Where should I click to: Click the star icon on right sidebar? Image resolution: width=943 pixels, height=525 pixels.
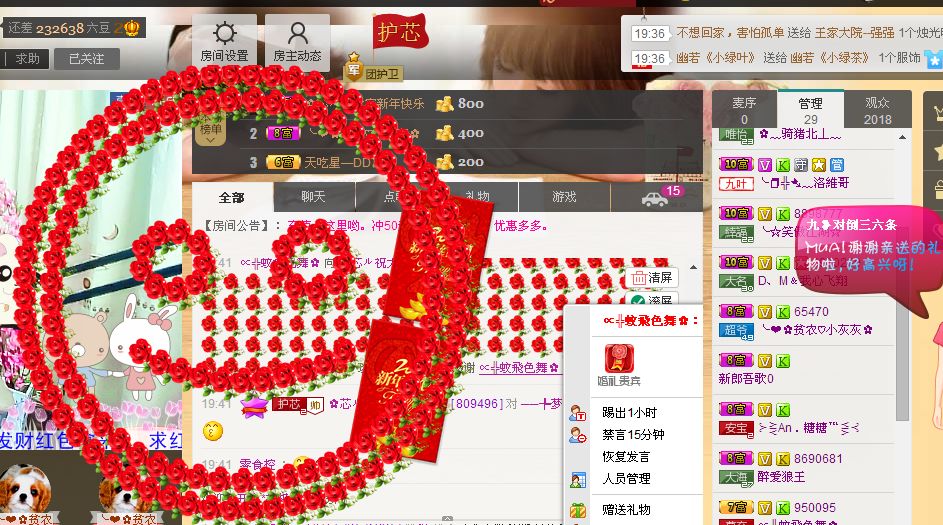tap(936, 151)
